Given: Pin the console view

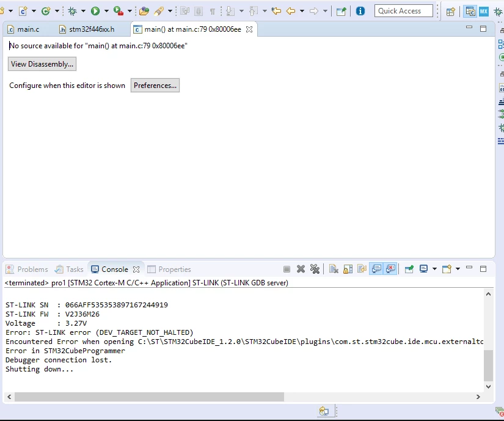Looking at the screenshot, I should point(409,269).
